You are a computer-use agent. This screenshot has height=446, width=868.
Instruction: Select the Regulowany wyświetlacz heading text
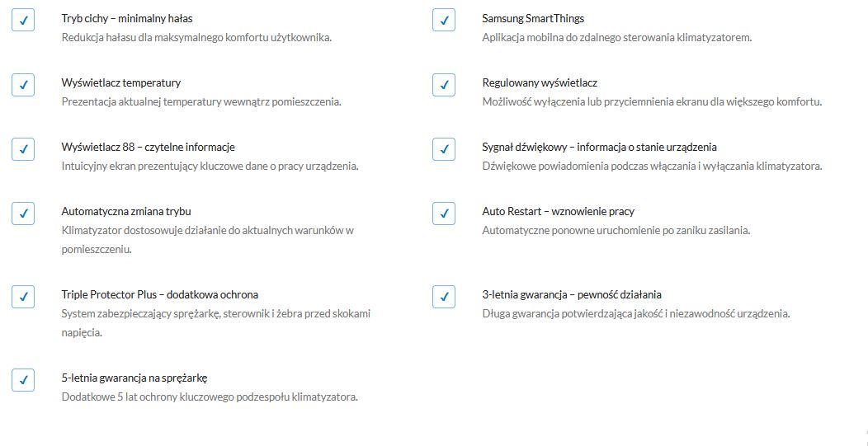(x=540, y=82)
